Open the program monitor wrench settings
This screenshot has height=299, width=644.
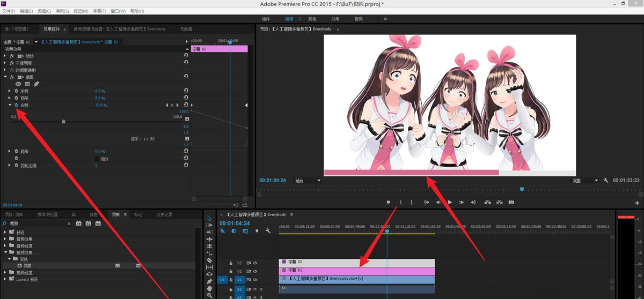605,181
